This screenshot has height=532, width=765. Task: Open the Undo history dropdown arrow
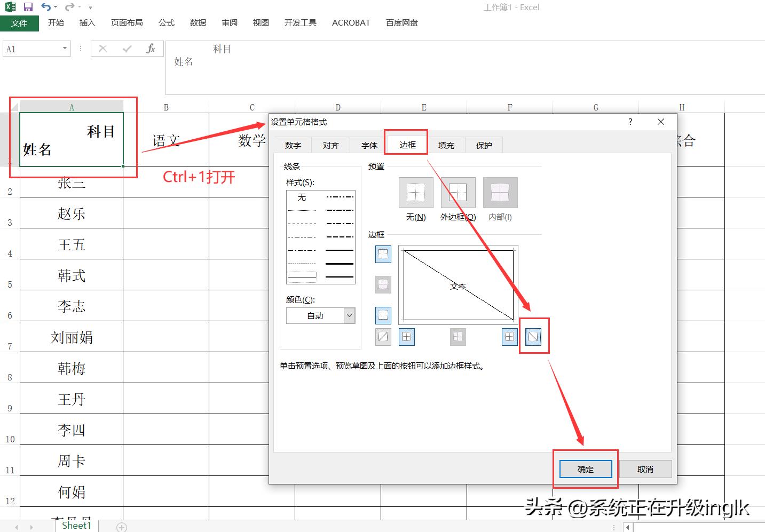coord(56,7)
